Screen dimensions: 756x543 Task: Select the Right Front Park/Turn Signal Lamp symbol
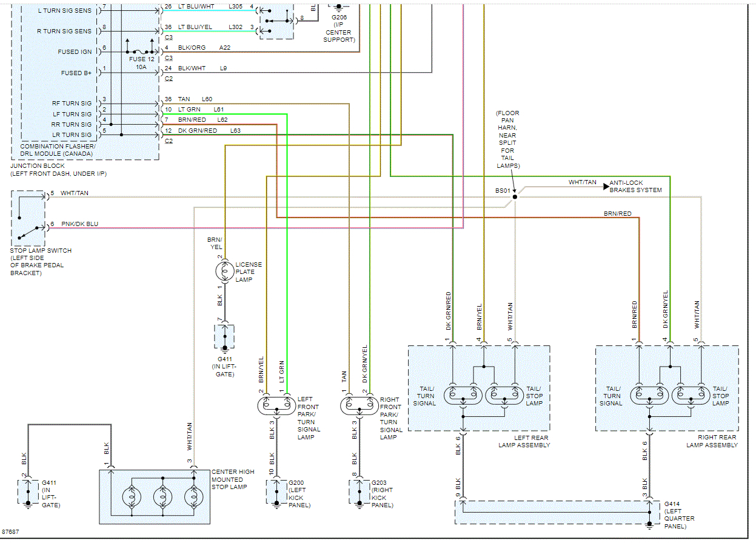358,404
